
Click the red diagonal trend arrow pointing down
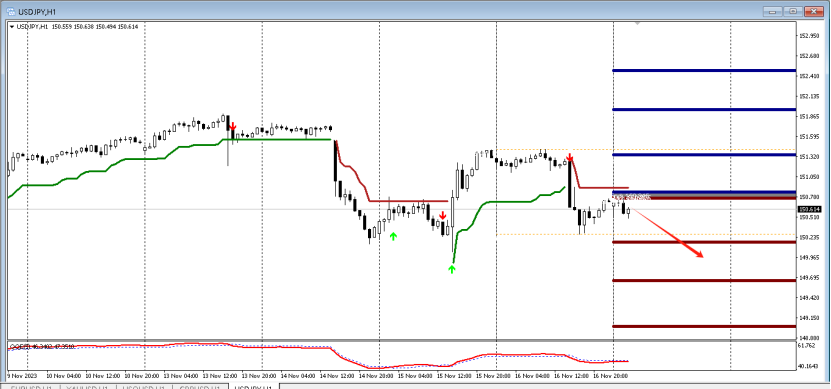click(668, 233)
